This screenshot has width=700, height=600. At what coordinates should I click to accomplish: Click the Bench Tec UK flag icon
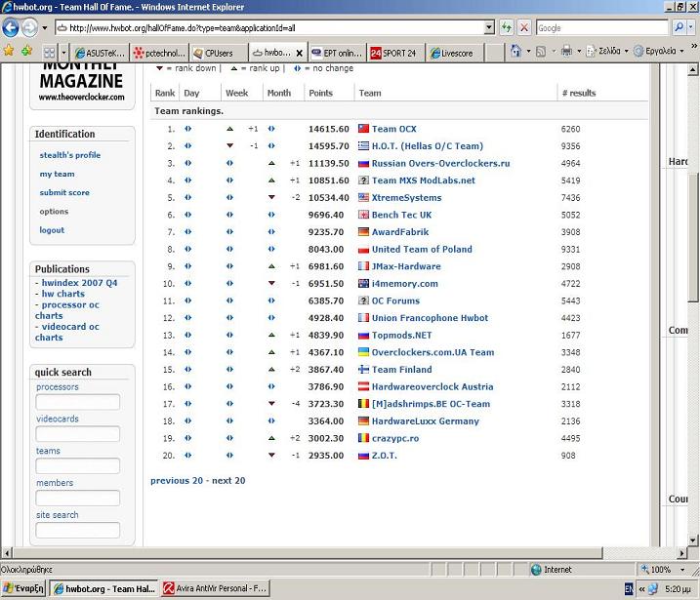tap(364, 215)
